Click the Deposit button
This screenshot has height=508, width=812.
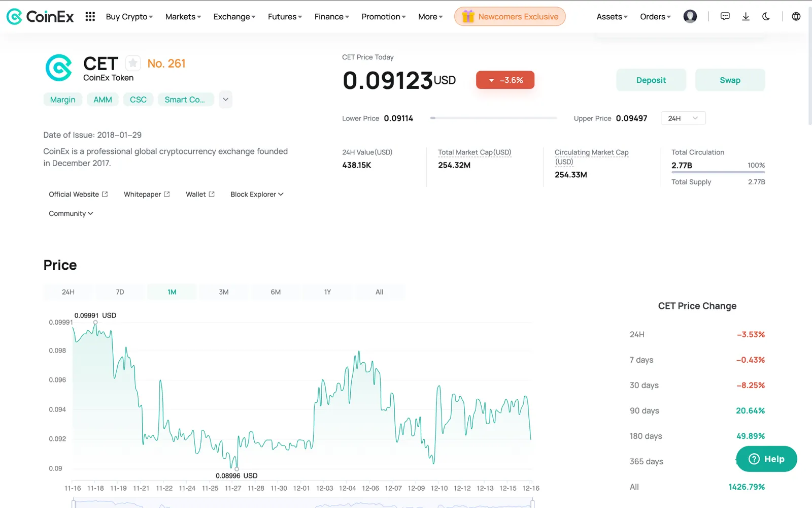pos(651,80)
